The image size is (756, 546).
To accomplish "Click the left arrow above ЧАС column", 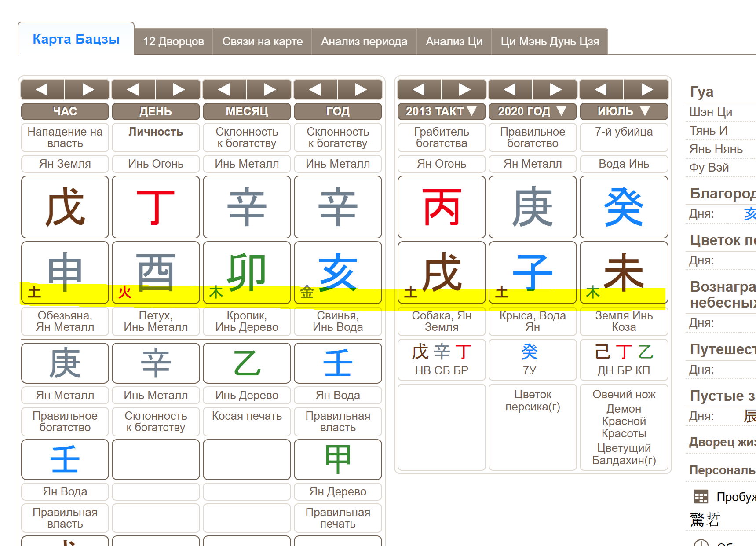I will [43, 90].
